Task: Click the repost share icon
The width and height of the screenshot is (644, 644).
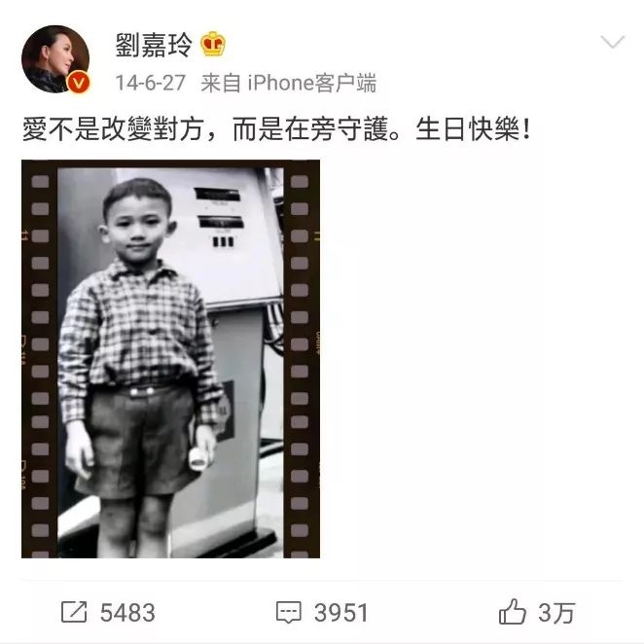Action: pyautogui.click(x=74, y=612)
